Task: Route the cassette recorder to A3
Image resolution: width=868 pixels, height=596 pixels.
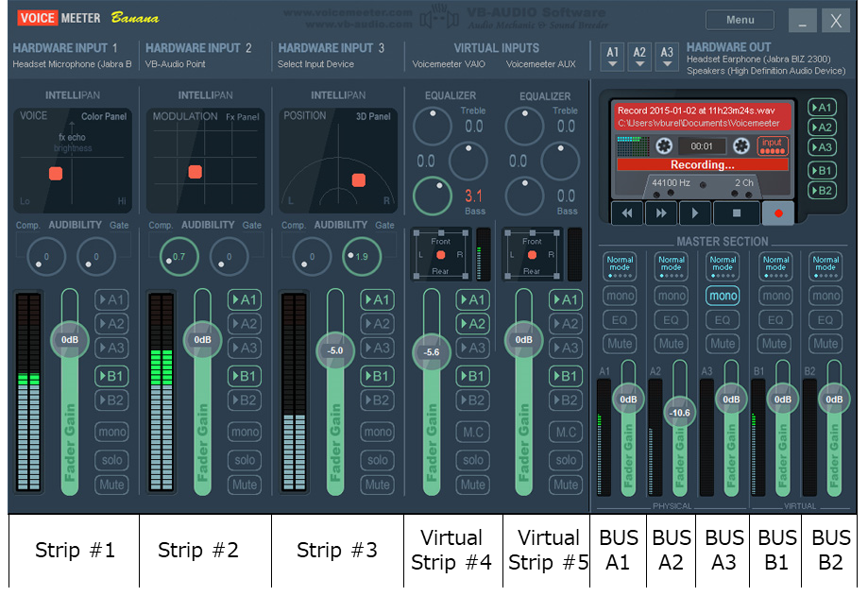Action: coord(822,147)
